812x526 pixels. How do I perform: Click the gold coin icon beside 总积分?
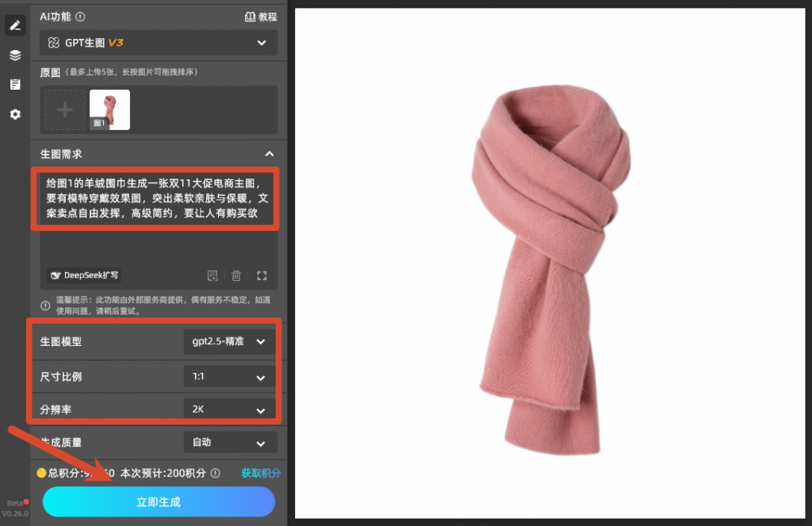coord(41,473)
